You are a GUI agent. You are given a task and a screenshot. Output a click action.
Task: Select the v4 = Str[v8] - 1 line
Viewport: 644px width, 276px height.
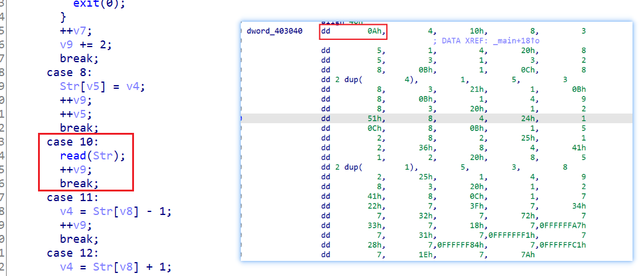coord(116,211)
